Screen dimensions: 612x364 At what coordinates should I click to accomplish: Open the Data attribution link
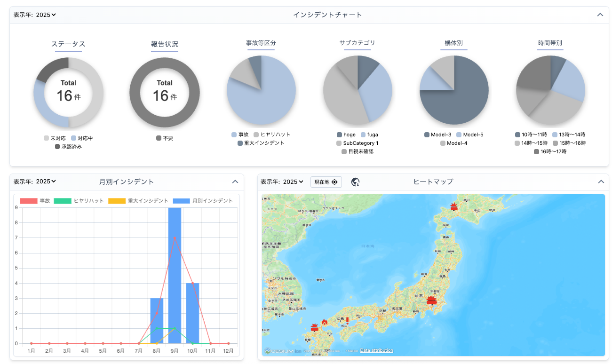tap(376, 350)
